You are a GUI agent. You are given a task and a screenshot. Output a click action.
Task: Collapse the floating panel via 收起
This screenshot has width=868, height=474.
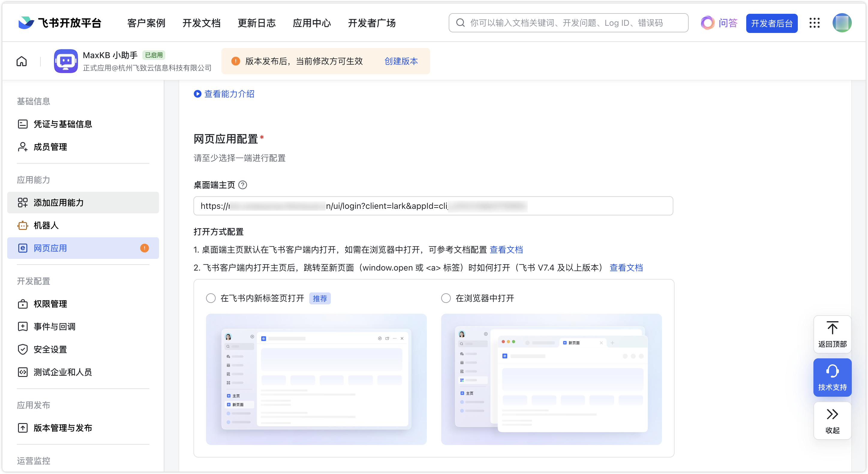[832, 421]
